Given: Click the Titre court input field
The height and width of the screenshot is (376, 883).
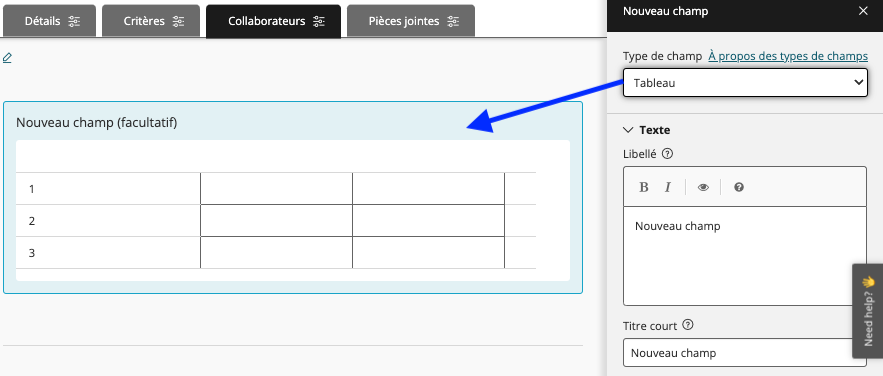Looking at the screenshot, I should tap(737, 353).
